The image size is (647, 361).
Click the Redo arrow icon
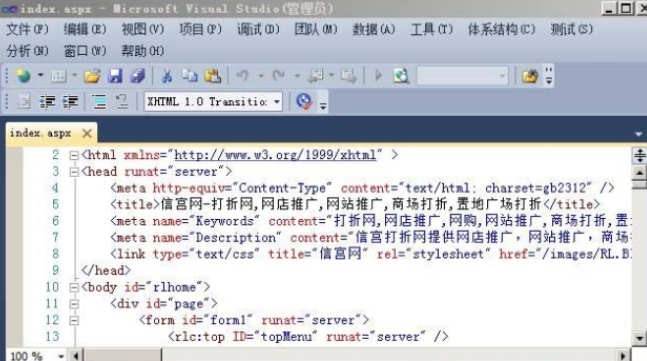[x=279, y=76]
